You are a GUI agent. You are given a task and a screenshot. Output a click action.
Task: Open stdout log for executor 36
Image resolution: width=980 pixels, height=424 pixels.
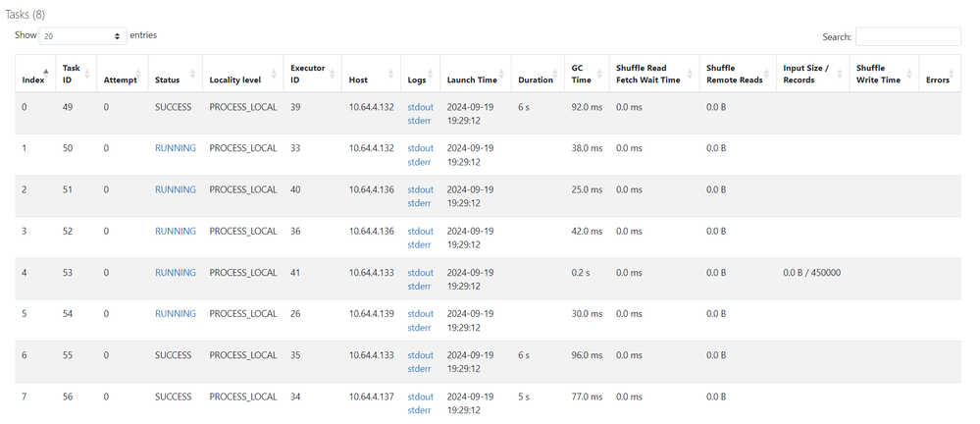(420, 231)
